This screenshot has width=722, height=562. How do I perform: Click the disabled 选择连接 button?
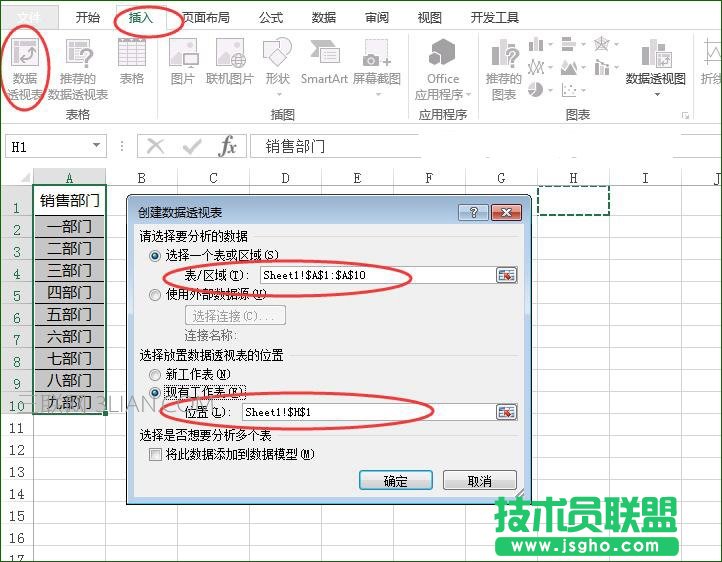pos(235,316)
